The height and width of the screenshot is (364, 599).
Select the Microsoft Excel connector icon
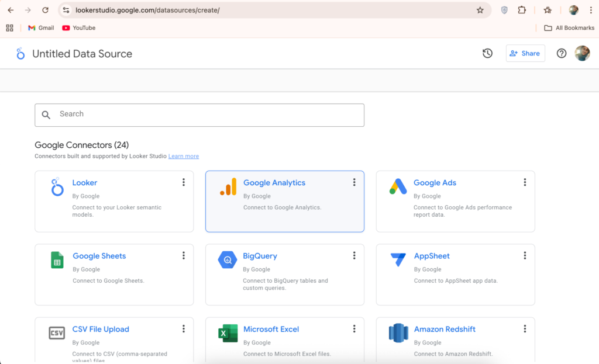(228, 333)
